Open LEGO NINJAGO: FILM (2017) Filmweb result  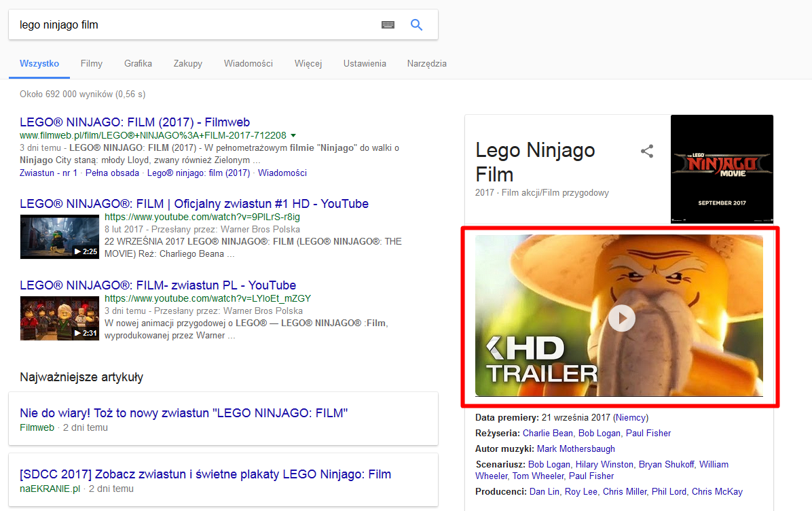pos(134,122)
